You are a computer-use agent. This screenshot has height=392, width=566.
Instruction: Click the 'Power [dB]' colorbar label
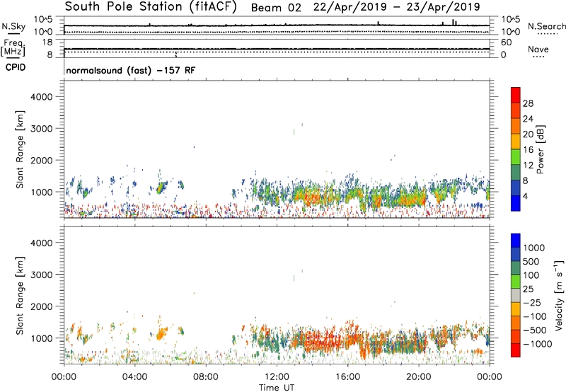541,149
